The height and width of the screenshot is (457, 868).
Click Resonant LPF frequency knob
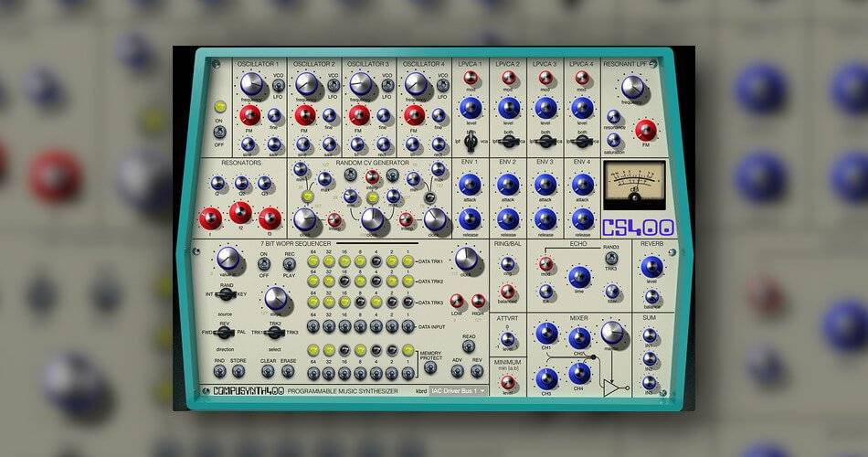tap(633, 88)
